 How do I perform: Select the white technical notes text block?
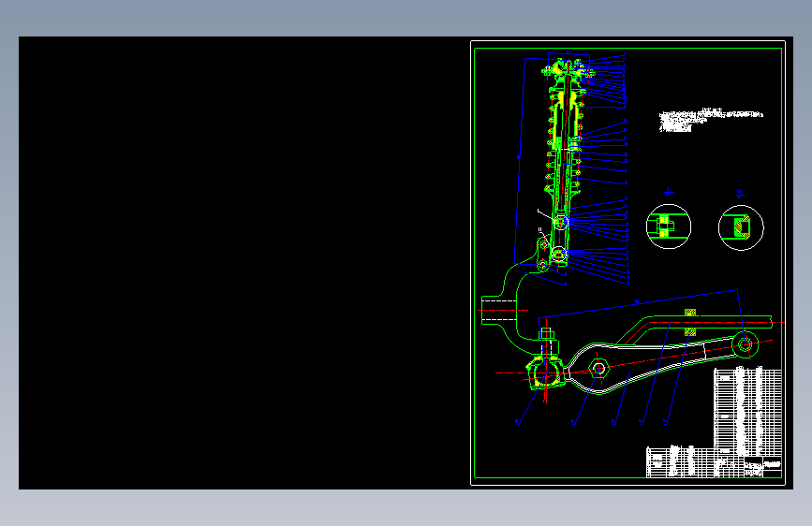pyautogui.click(x=711, y=120)
